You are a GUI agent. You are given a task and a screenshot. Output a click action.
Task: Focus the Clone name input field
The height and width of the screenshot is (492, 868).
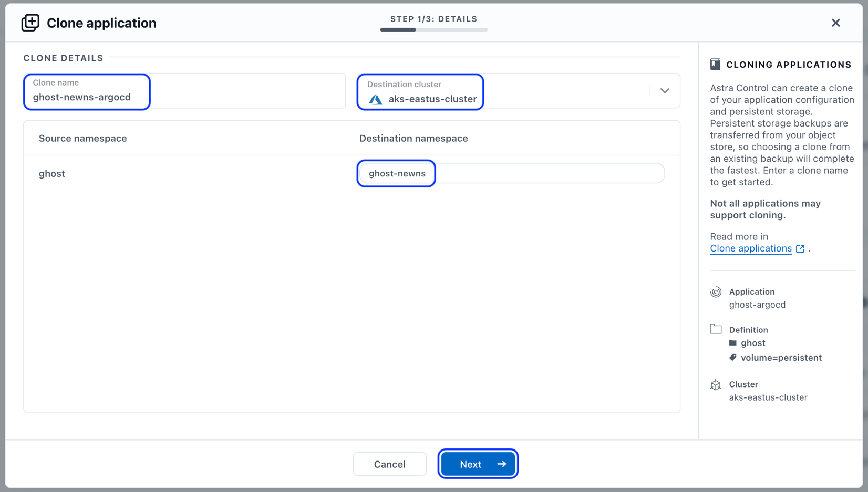click(x=184, y=91)
